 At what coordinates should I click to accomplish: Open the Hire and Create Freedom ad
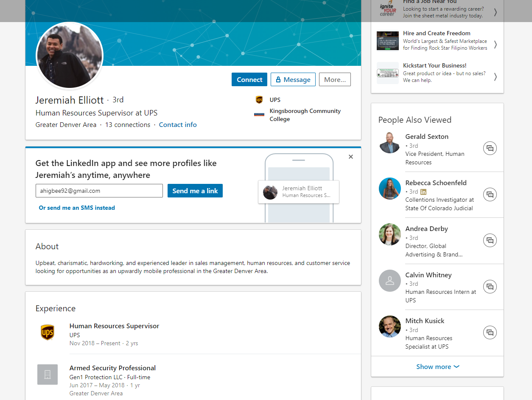(x=437, y=41)
